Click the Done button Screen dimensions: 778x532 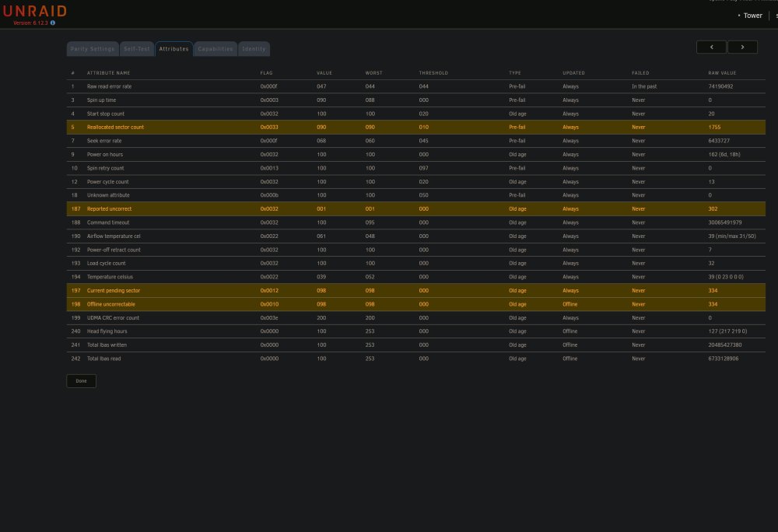[82, 381]
